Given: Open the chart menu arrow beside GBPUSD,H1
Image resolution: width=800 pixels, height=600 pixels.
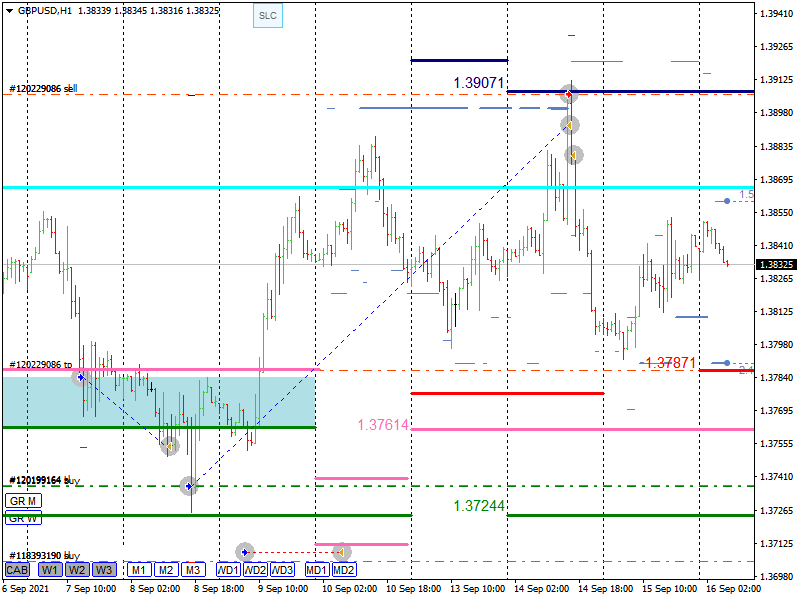Looking at the screenshot, I should (x=9, y=9).
